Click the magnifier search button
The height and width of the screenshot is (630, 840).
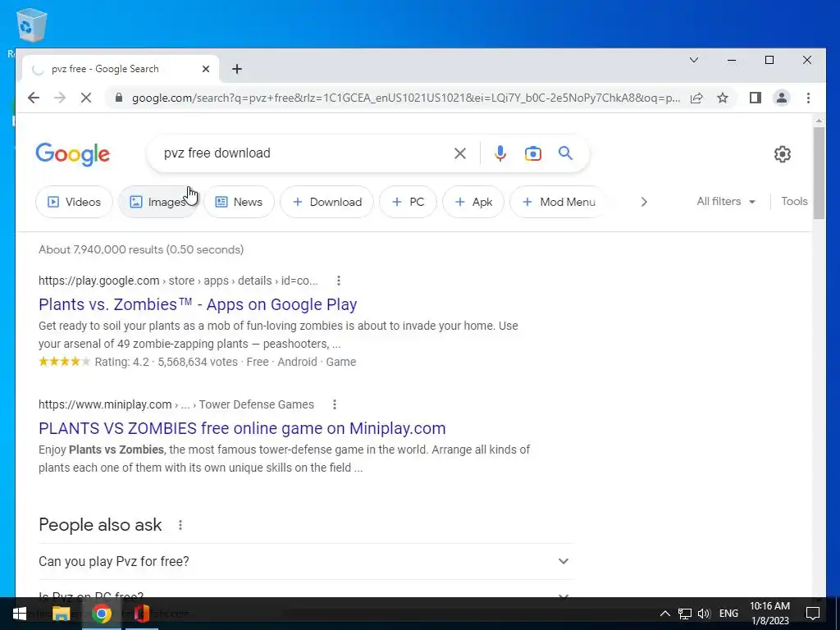click(x=566, y=153)
